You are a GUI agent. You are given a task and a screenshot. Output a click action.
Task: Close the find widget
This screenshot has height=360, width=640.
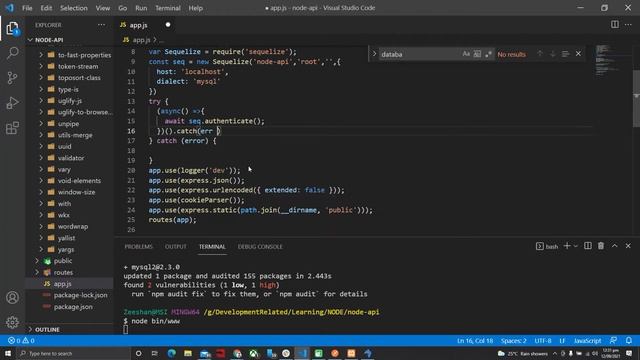[578, 54]
